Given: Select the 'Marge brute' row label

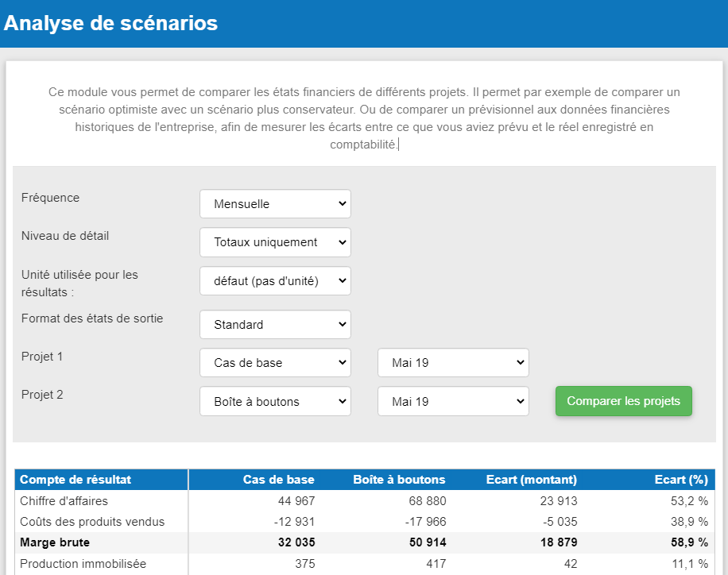Looking at the screenshot, I should click(x=55, y=542).
